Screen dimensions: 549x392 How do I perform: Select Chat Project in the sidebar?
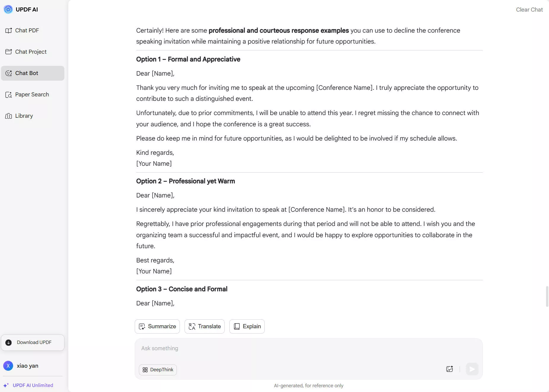[31, 52]
